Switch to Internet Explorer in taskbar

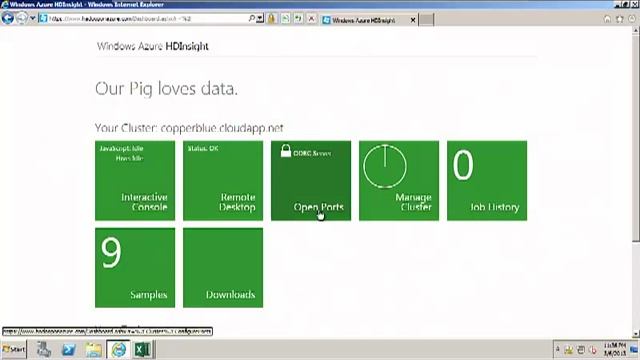click(118, 350)
